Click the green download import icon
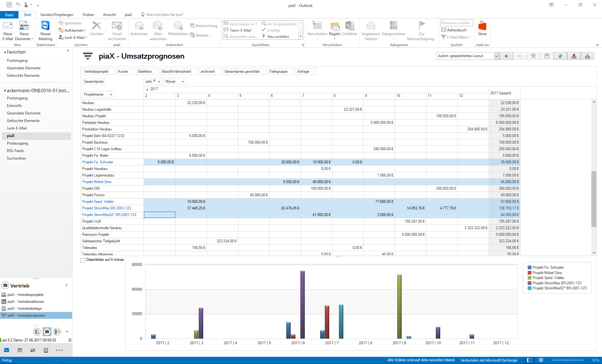This screenshot has height=364, width=602. pos(587,56)
